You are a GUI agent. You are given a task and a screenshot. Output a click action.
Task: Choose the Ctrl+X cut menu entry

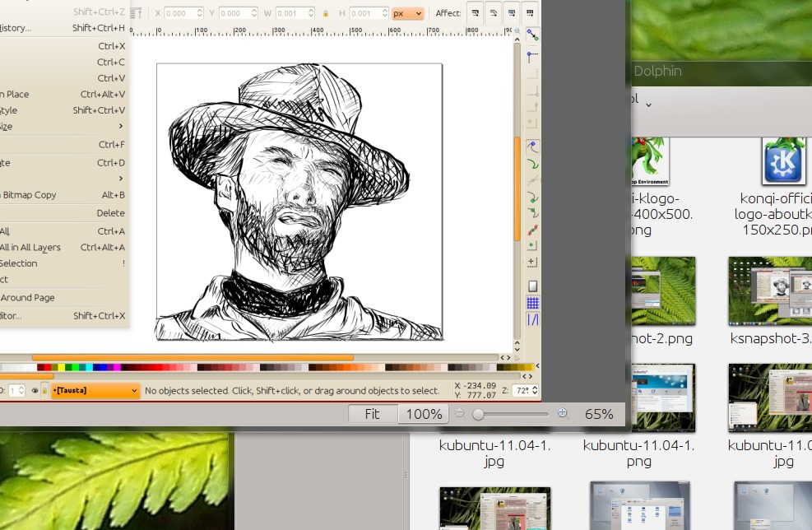[63, 46]
